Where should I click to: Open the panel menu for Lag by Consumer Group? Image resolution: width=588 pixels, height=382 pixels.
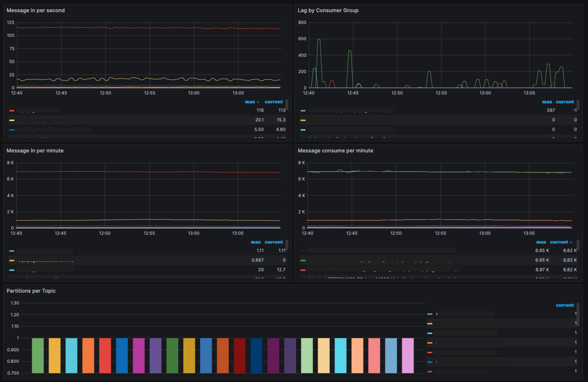(x=328, y=10)
